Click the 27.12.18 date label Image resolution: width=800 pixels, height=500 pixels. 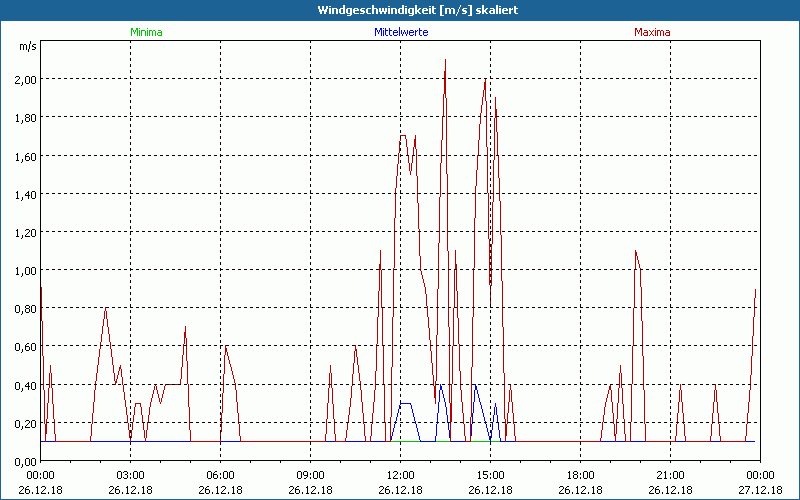point(759,490)
